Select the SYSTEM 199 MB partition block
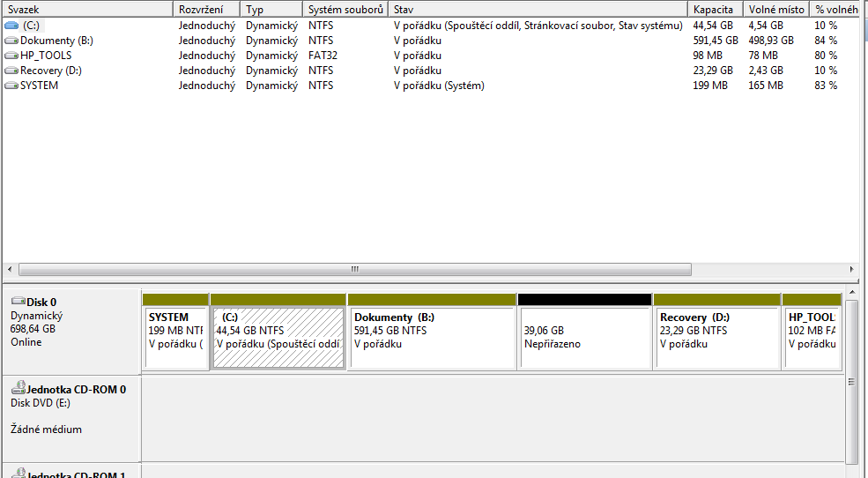 click(175, 332)
